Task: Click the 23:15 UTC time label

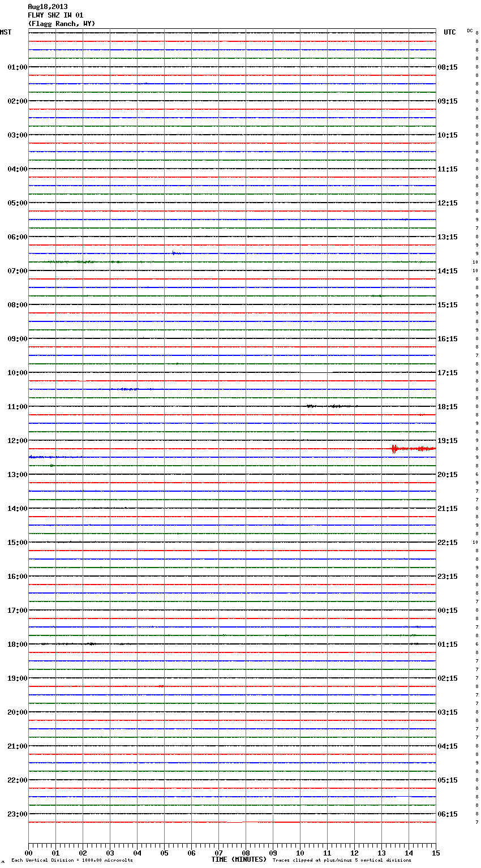Action: pos(448,577)
